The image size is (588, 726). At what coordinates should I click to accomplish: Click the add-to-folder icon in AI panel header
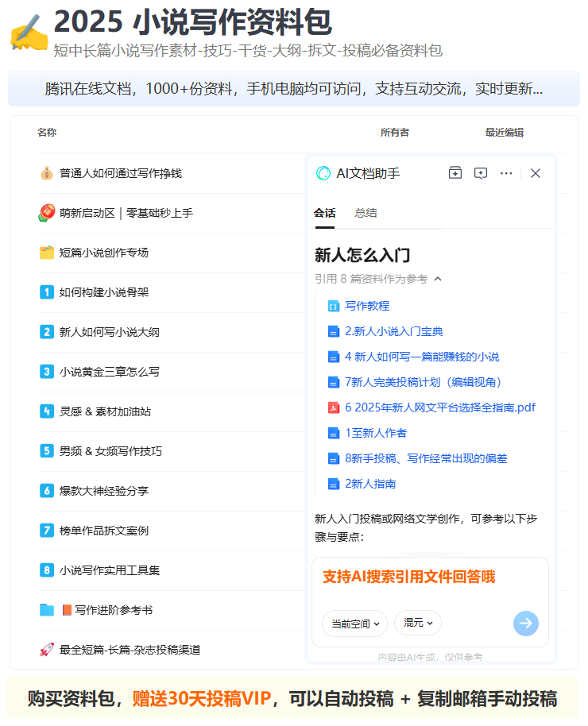[455, 173]
